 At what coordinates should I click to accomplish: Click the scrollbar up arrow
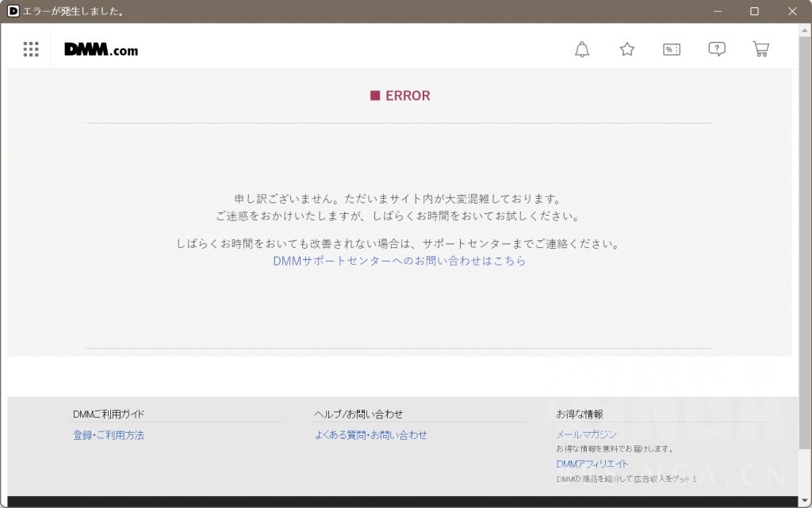pyautogui.click(x=805, y=31)
